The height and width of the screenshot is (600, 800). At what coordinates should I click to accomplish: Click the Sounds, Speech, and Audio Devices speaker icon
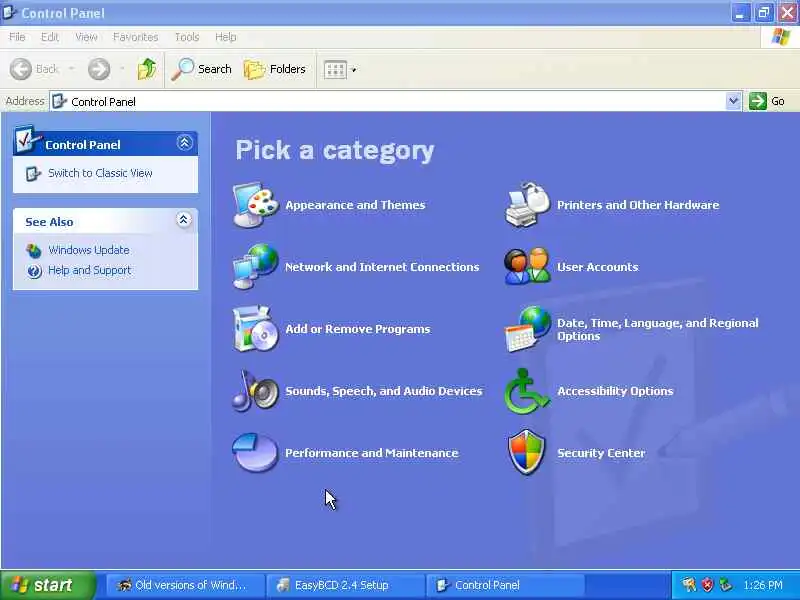pos(256,391)
